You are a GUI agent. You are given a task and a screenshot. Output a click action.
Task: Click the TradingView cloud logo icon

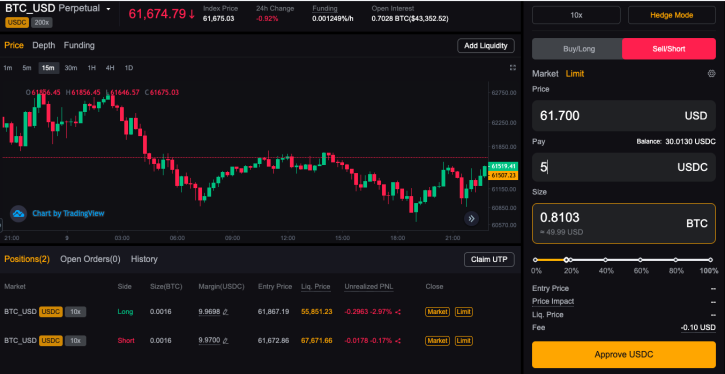[18, 214]
